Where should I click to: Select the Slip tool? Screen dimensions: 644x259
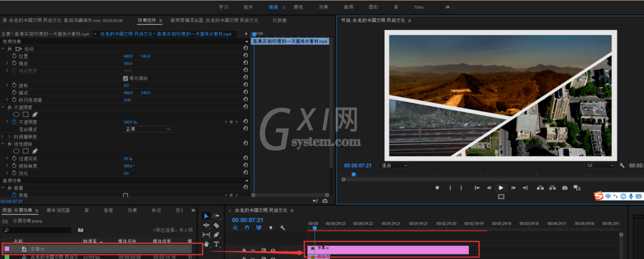[x=206, y=235]
